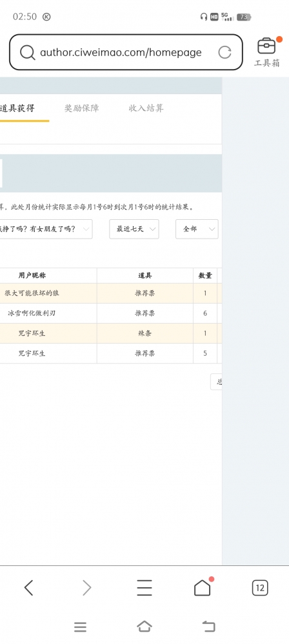The height and width of the screenshot is (644, 289).
Task: Click the 辣条 item cell
Action: 145,333
